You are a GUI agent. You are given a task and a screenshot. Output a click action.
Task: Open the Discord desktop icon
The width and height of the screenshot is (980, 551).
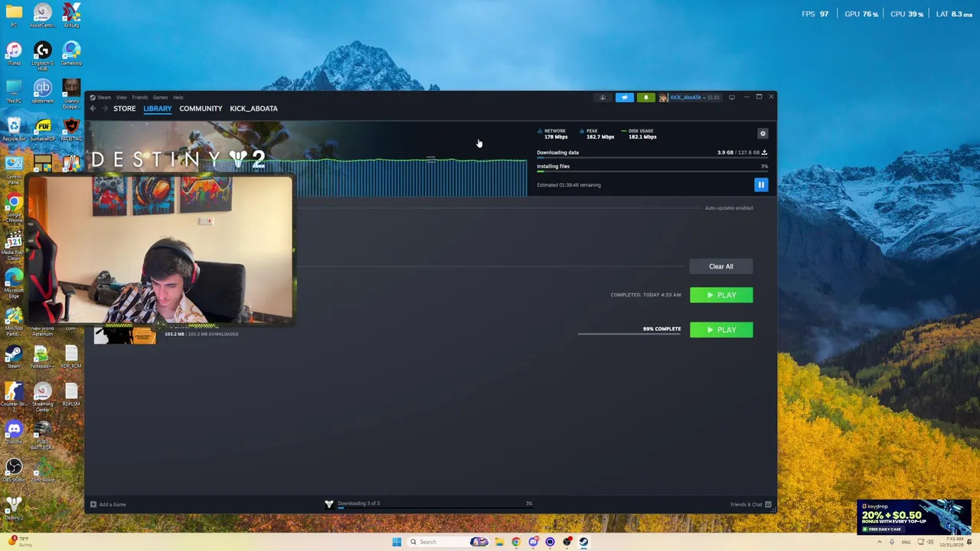[14, 432]
